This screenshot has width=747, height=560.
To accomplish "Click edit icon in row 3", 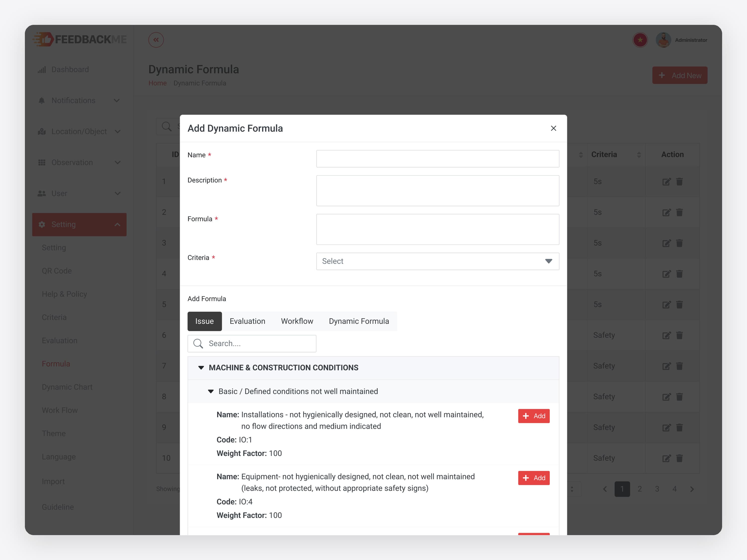I will pos(666,243).
